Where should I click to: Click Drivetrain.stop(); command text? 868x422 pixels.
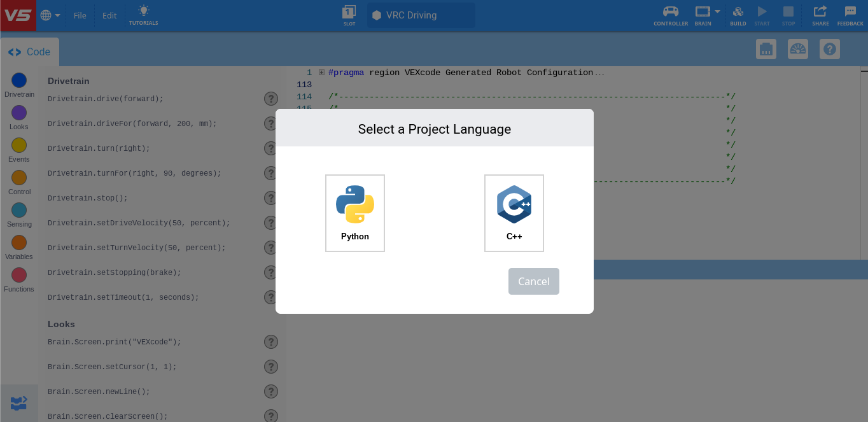tap(88, 198)
